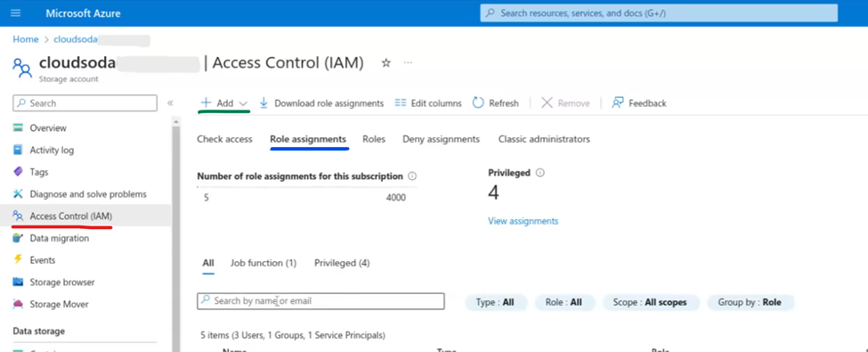Open the Role : All filter

[x=564, y=302]
